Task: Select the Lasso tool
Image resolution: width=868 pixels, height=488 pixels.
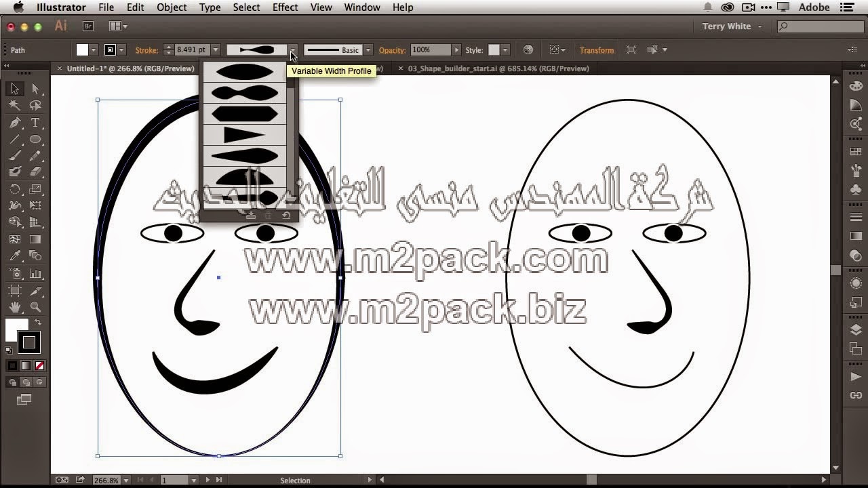Action: [x=35, y=106]
